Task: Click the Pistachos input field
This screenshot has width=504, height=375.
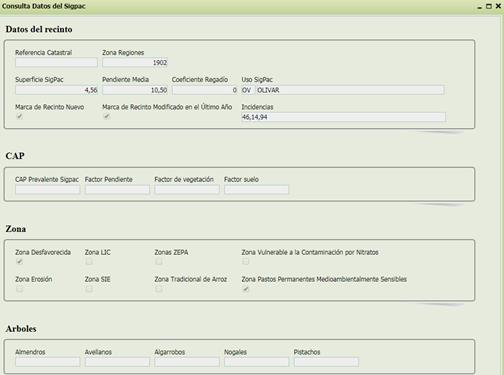Action: point(326,362)
